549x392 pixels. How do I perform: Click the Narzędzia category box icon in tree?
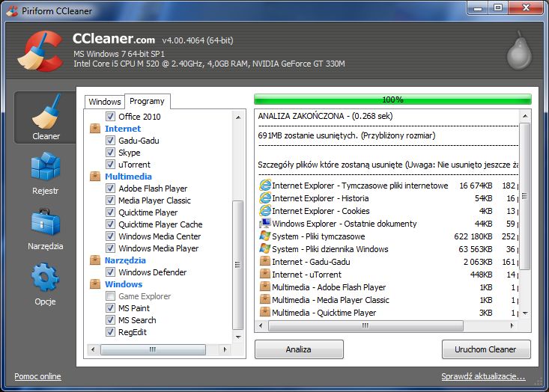(95, 260)
